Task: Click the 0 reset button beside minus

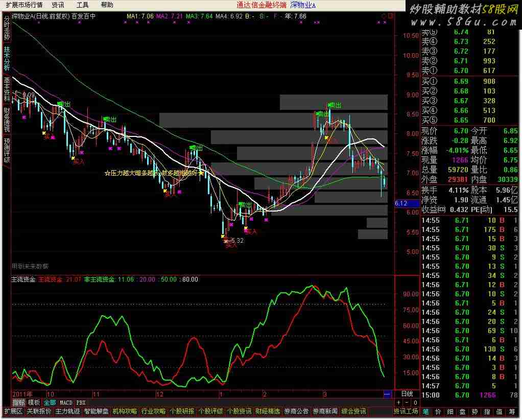Action: 415,402
